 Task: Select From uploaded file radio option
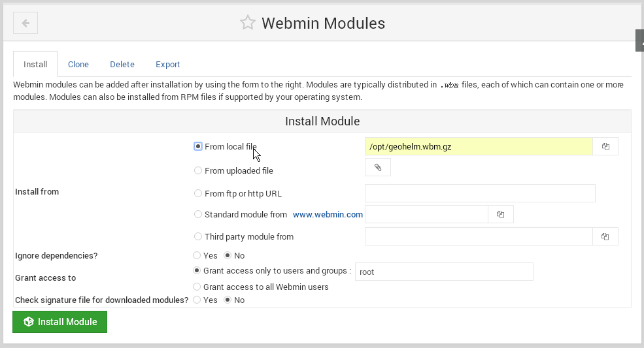(198, 170)
